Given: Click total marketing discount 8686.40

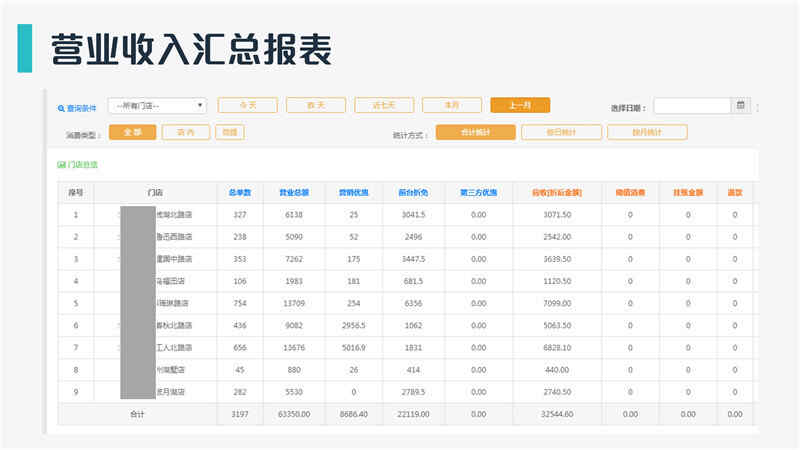Looking at the screenshot, I should tap(354, 414).
